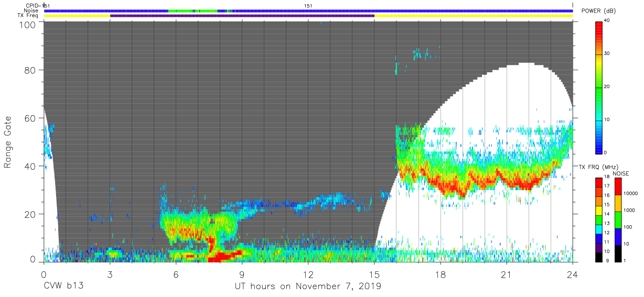Click the '100' tick on the Range Gate axis

click(x=28, y=24)
